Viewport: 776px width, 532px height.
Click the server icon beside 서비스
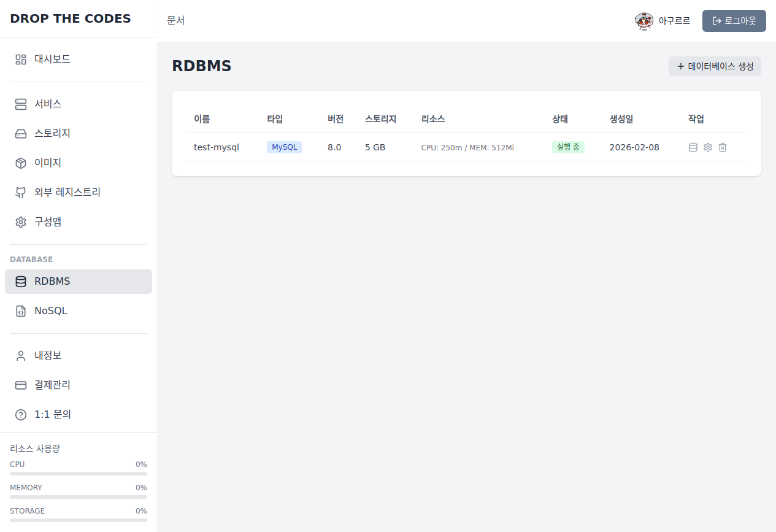tap(20, 104)
